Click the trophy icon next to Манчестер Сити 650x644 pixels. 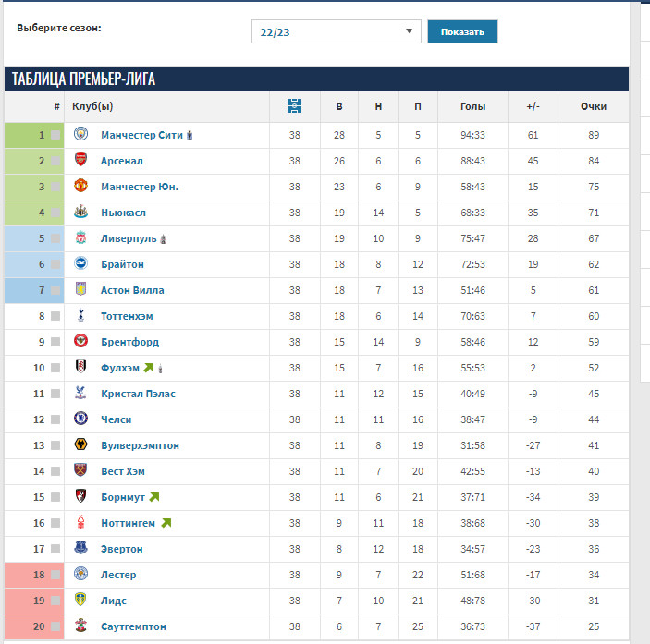190,136
